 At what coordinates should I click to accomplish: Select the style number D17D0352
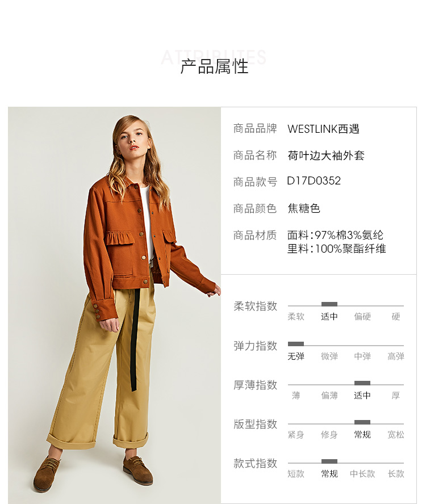[x=314, y=181]
